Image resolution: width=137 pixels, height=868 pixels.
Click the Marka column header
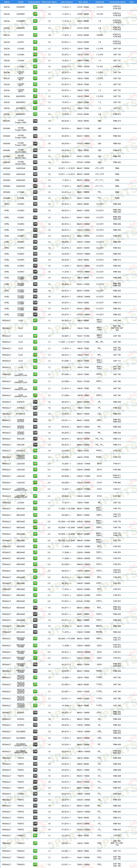pos(7,2)
